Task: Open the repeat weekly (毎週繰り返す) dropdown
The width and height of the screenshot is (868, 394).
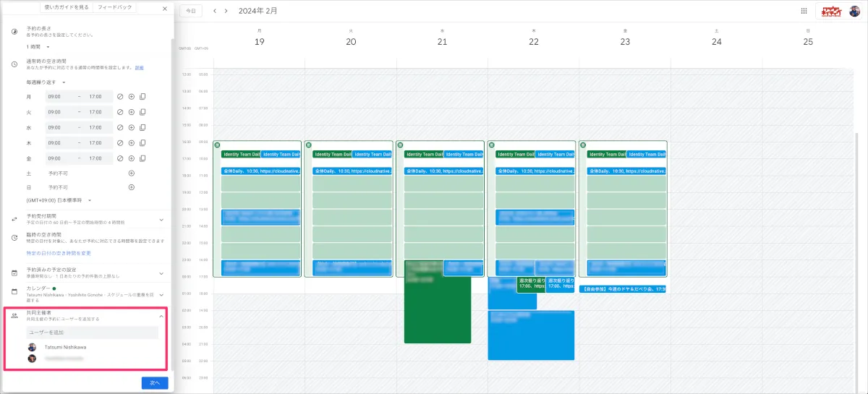Action: pos(46,82)
